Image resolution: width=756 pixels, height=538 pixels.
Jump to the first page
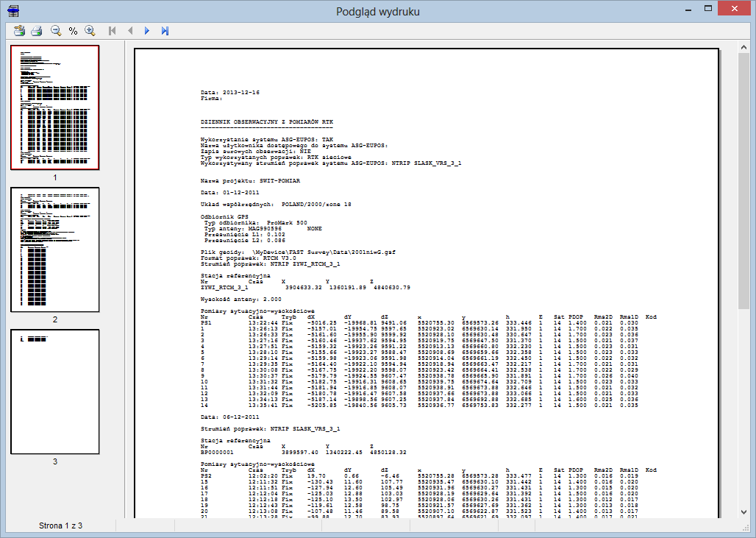click(113, 30)
